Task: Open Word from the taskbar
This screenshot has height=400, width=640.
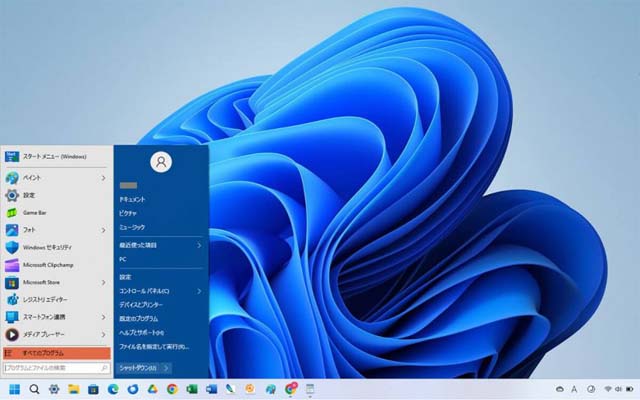Action: [x=211, y=389]
